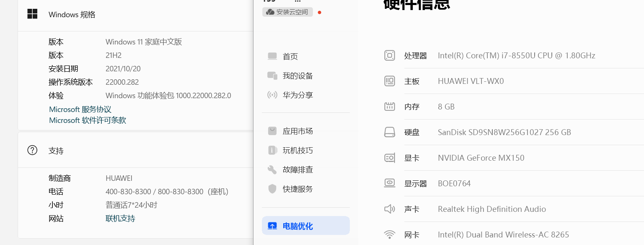Image resolution: width=644 pixels, height=245 pixels.
Task: Click the NVIDIA GeForce MX150 text
Action: click(481, 158)
